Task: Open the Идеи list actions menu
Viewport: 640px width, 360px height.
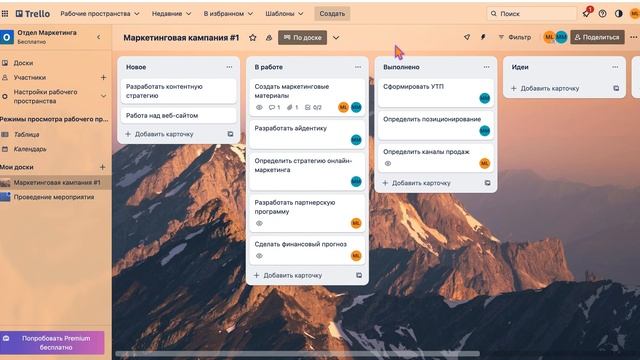Action: coord(615,67)
